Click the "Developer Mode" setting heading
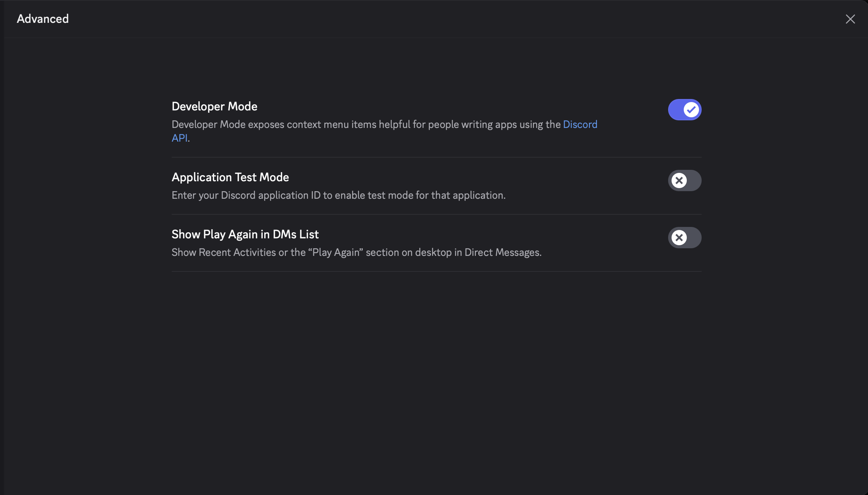Image resolution: width=868 pixels, height=495 pixels. click(214, 106)
